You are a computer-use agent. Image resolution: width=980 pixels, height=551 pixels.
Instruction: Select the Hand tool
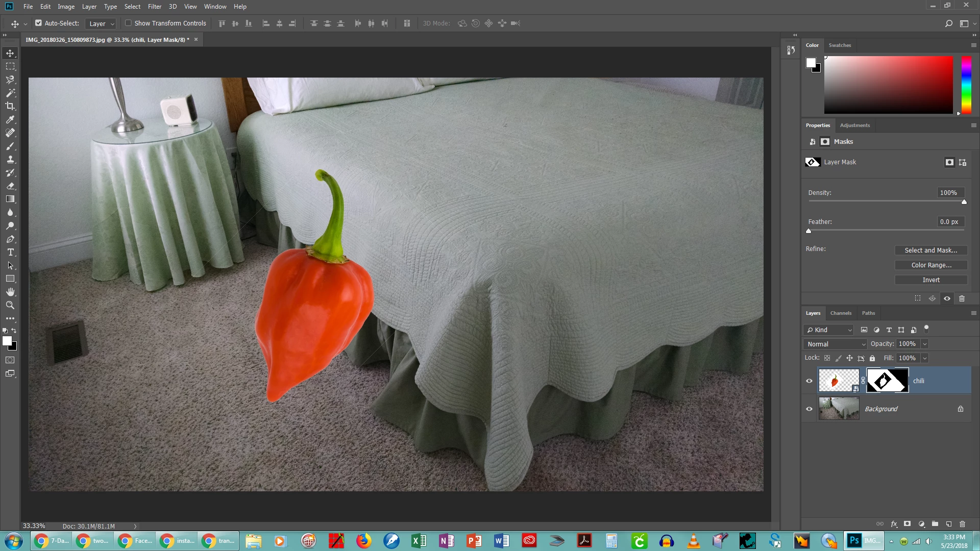pyautogui.click(x=10, y=292)
